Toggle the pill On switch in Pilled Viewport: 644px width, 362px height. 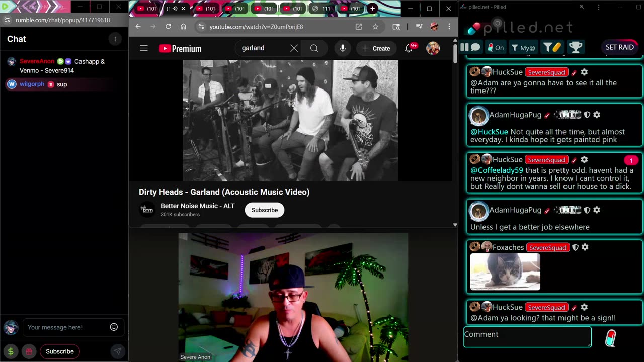pos(496,48)
